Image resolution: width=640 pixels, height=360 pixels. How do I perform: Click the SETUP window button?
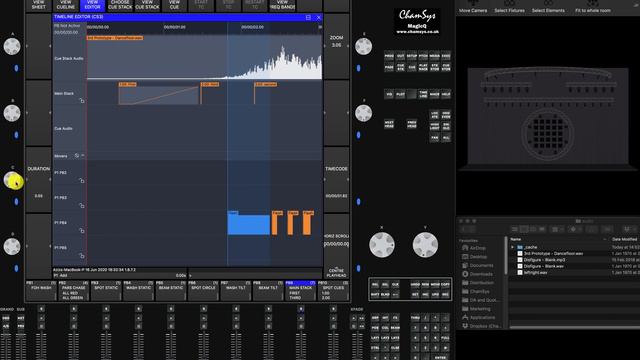[x=412, y=56]
